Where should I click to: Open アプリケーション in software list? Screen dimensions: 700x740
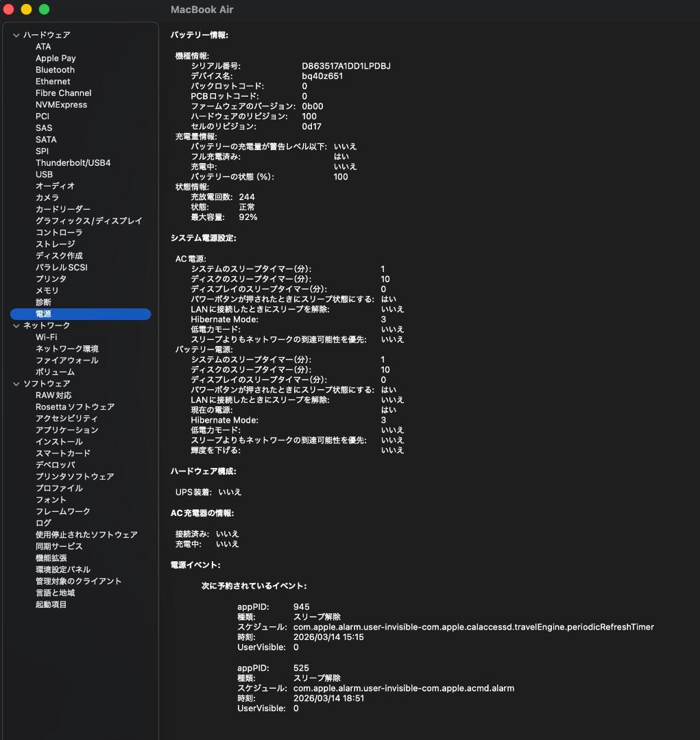point(67,430)
